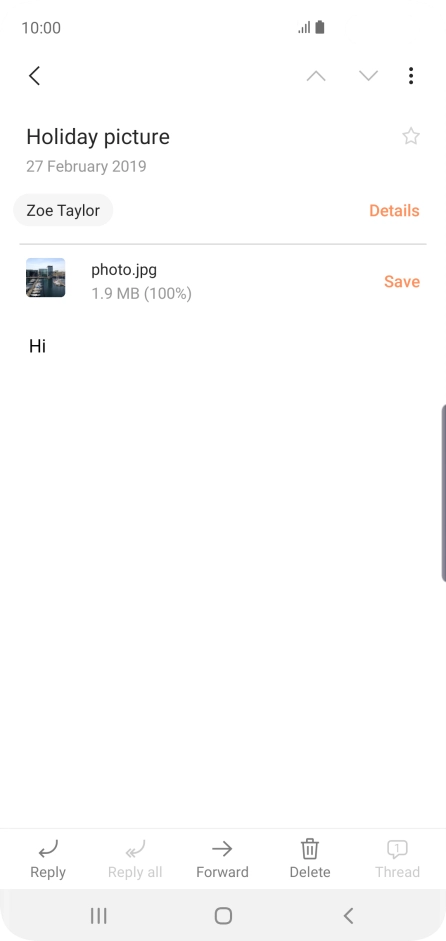This screenshot has width=446, height=941.
Task: Select Reply all at the bottom
Action: pos(135,859)
